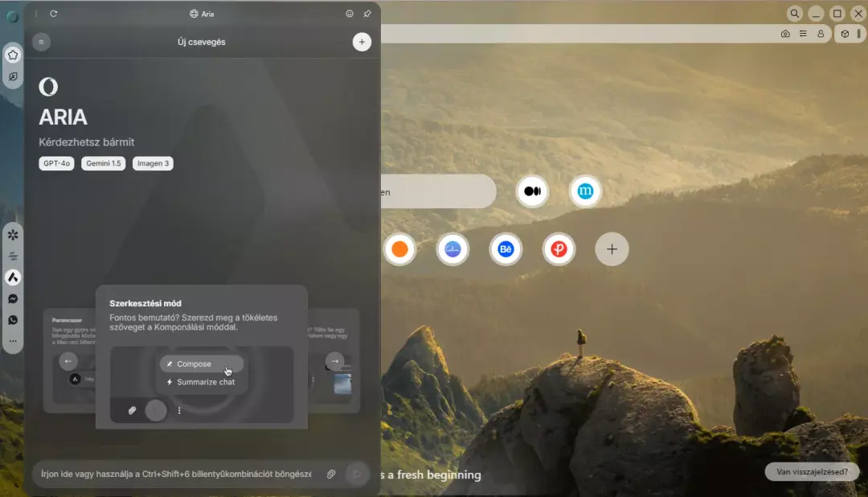The width and height of the screenshot is (868, 497).
Task: Click the 'Van visszajelzésed?' feedback button
Action: point(812,472)
